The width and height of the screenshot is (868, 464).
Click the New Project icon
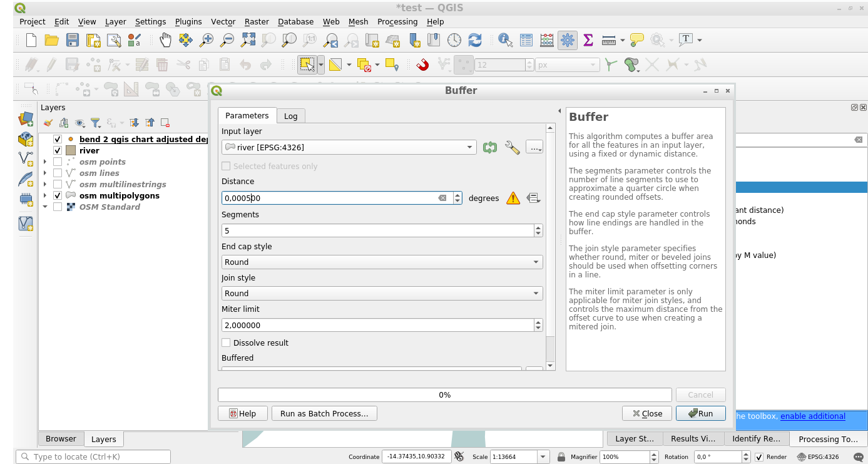pyautogui.click(x=31, y=40)
